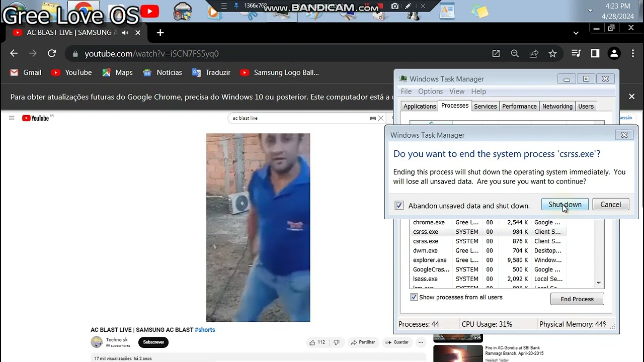The image size is (644, 362).
Task: Dismiss the Chrome update notification bar
Action: (x=631, y=97)
